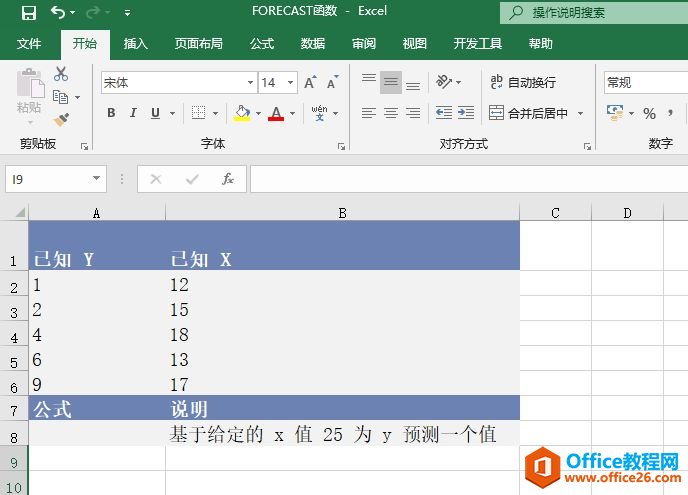Toggle Italic formatting
The image size is (688, 495).
[133, 113]
